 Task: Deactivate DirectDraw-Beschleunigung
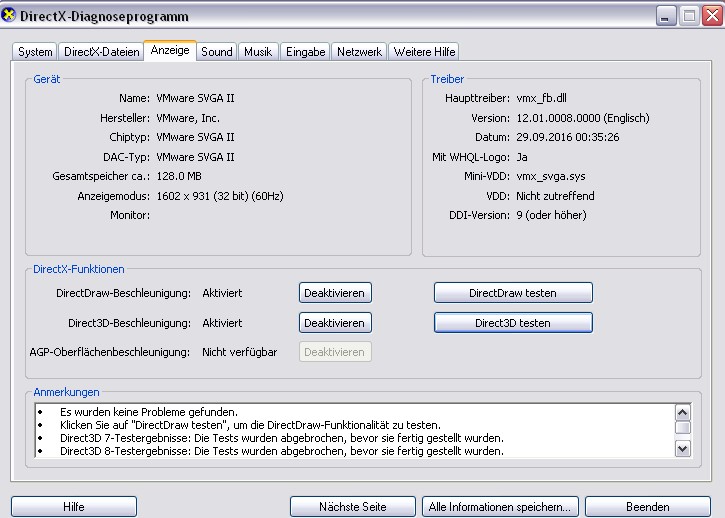click(x=335, y=293)
